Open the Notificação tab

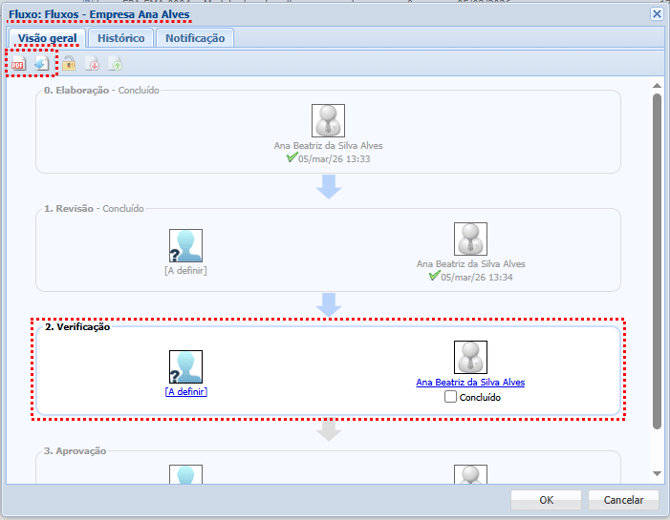195,38
